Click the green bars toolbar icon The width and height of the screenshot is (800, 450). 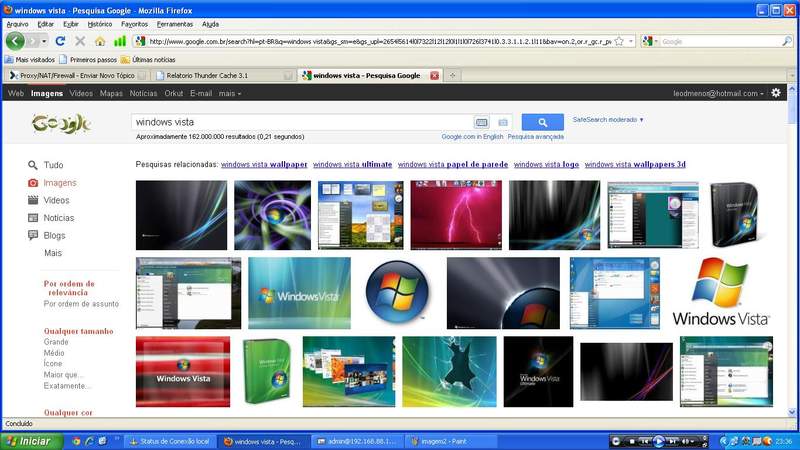tap(119, 41)
